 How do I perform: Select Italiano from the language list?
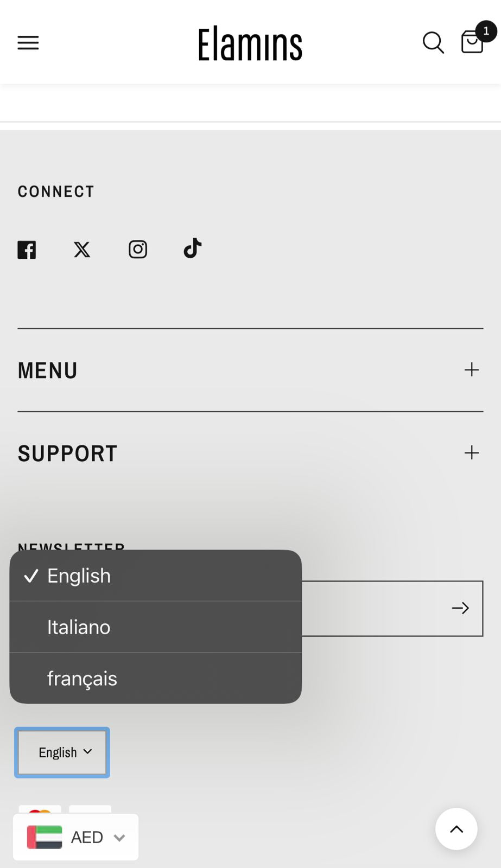click(x=79, y=627)
